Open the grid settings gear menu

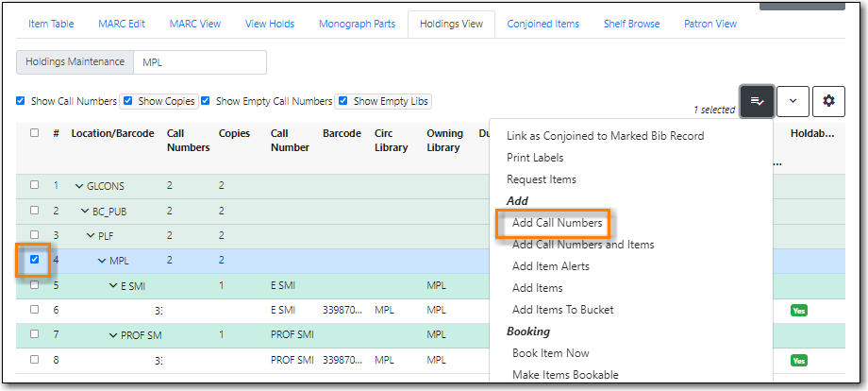point(828,101)
